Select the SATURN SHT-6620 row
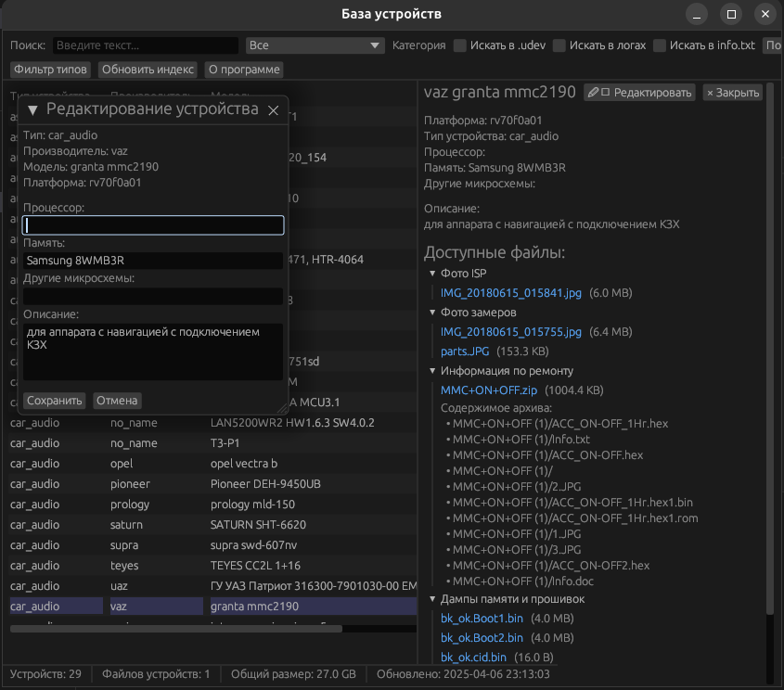Screen dimensions: 784x690 pos(213,525)
